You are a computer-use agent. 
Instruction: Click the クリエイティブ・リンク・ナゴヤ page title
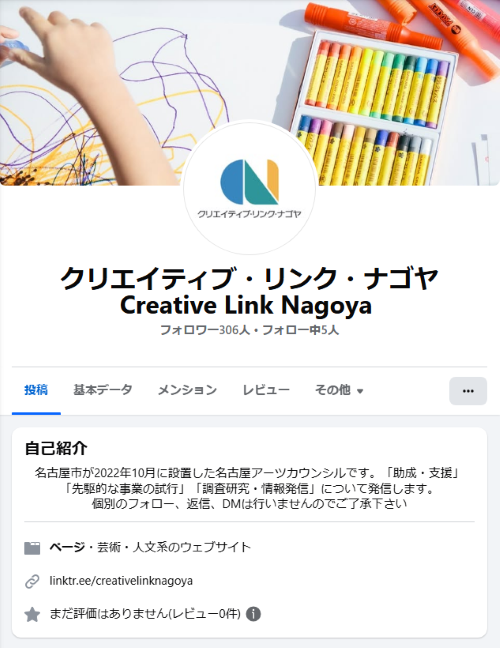pyautogui.click(x=249, y=278)
